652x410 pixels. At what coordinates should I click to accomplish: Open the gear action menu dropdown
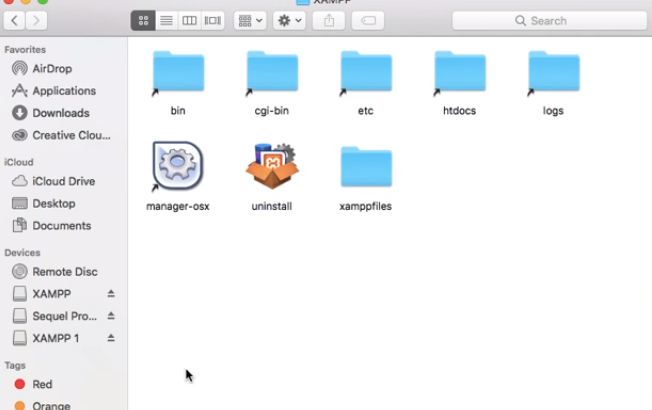[x=289, y=20]
